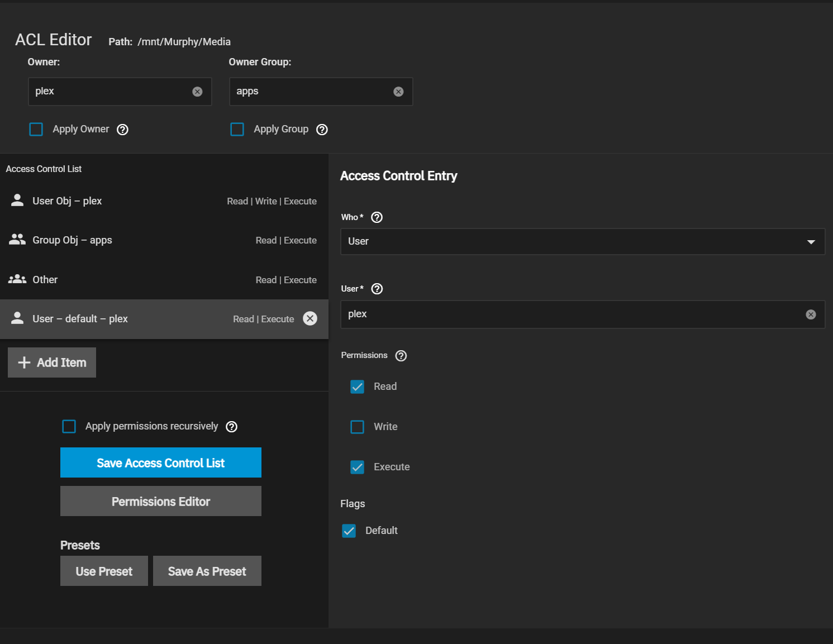The width and height of the screenshot is (833, 644).
Task: Click the group icon beside Group Obj – apps
Action: pyautogui.click(x=17, y=240)
